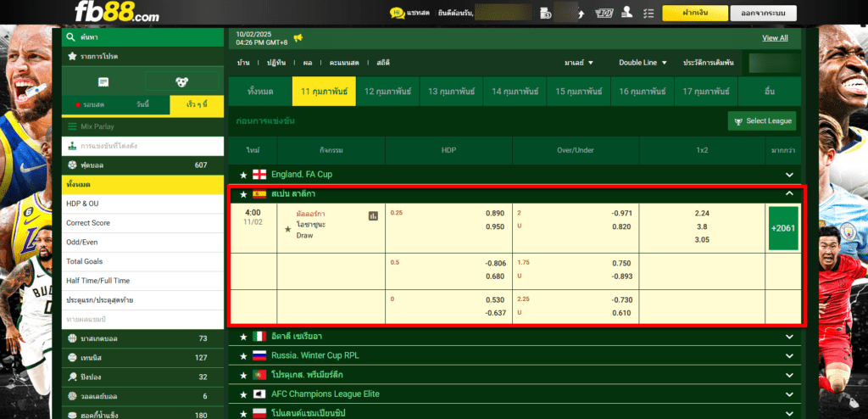Click the England flag for FA Cup

click(259, 175)
